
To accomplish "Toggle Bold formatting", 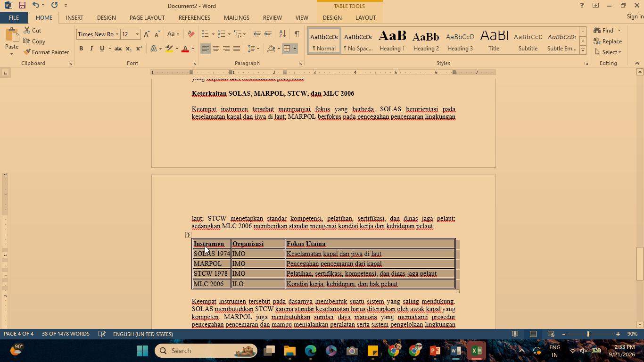I will (81, 49).
